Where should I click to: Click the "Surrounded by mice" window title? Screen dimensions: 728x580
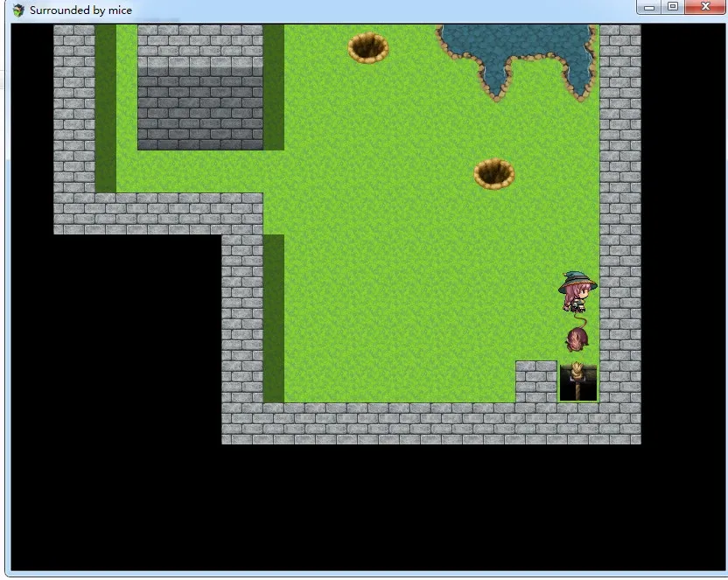[80, 10]
